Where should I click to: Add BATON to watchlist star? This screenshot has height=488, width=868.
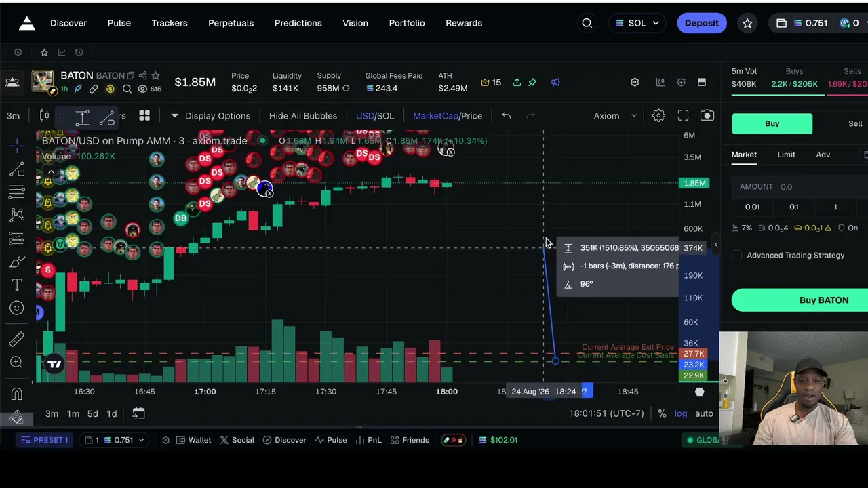[x=155, y=75]
